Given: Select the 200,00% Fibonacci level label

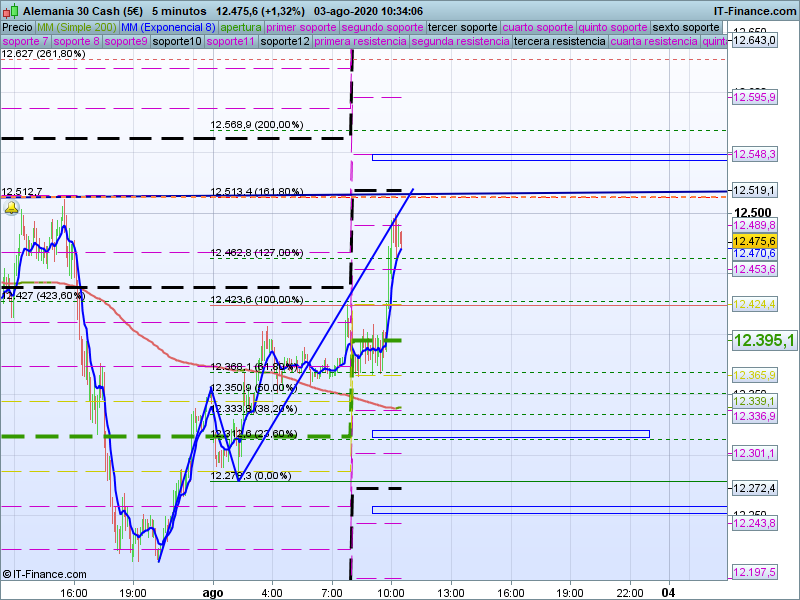Looking at the screenshot, I should [x=256, y=125].
